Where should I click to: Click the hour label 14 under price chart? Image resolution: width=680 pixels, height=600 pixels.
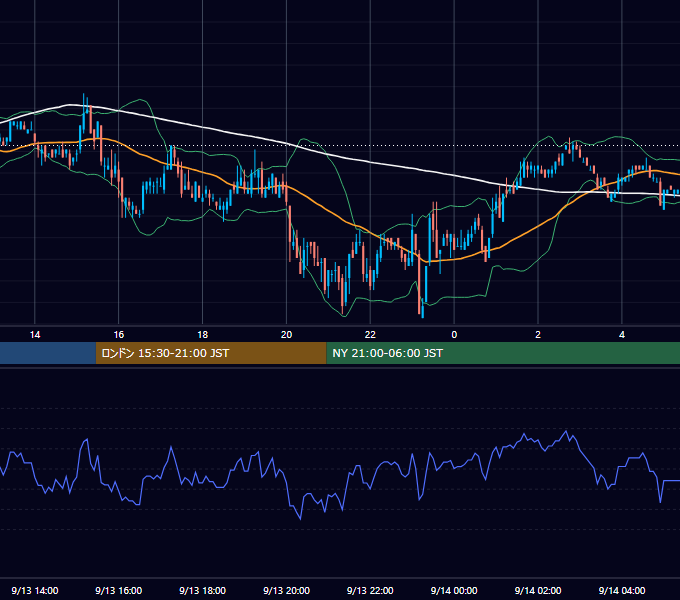point(35,335)
